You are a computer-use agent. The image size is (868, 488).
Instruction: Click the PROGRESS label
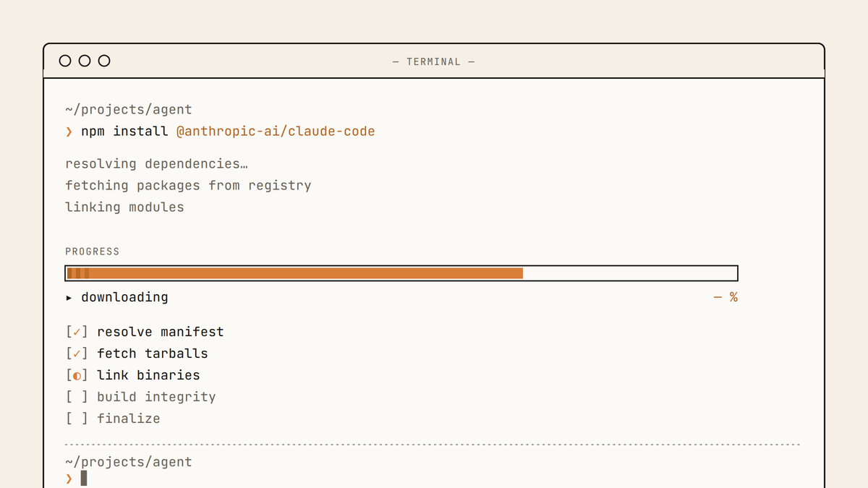tap(93, 252)
